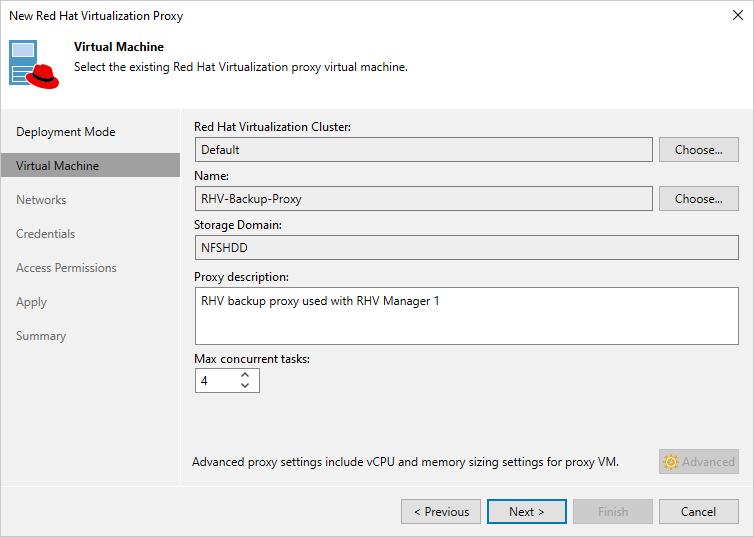
Task: Focus the Max concurrent tasks field
Action: click(215, 381)
